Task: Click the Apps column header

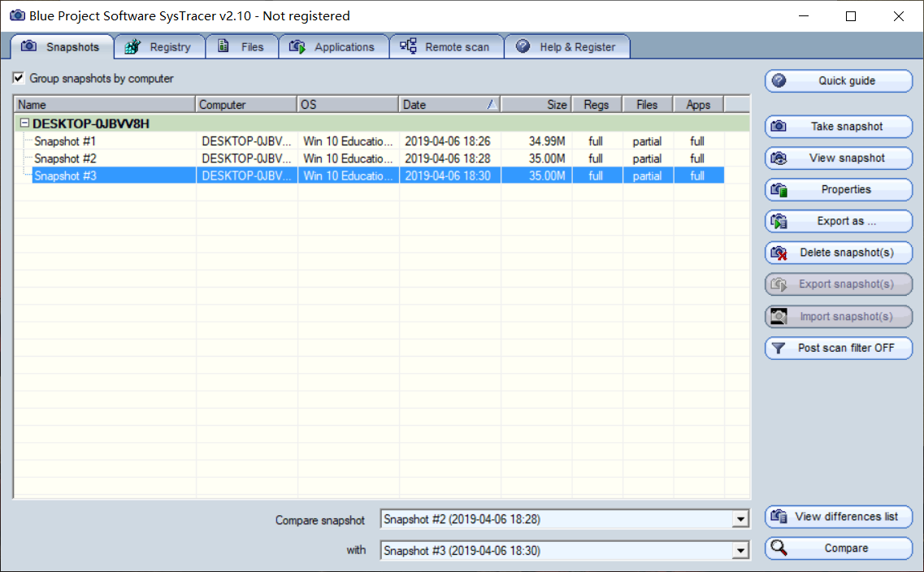Action: coord(698,104)
